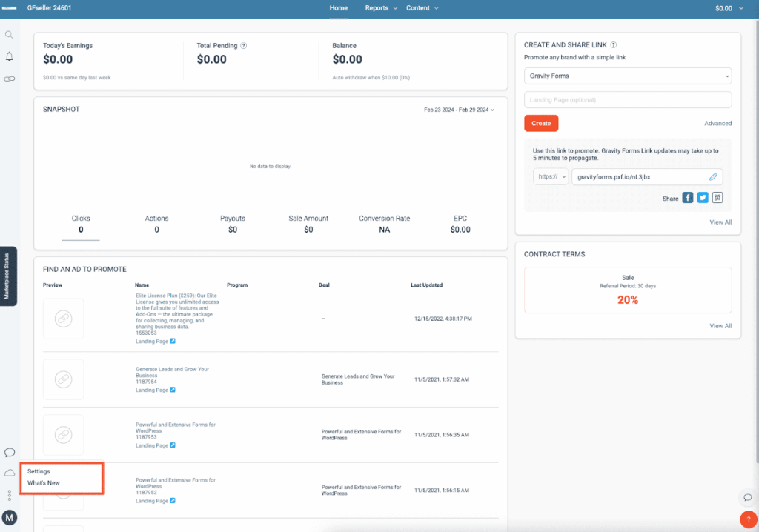The image size is (759, 532).
Task: Open notifications via the bell icon
Action: 9,56
